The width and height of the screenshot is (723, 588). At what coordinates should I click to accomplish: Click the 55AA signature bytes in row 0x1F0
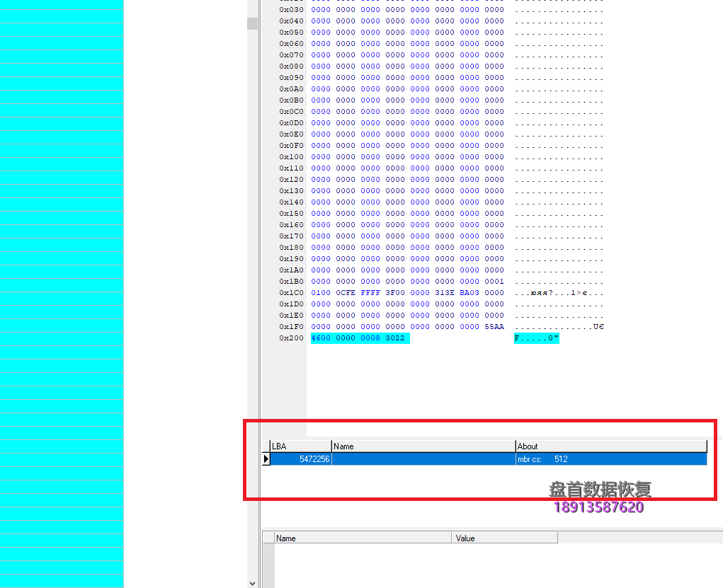pos(494,327)
